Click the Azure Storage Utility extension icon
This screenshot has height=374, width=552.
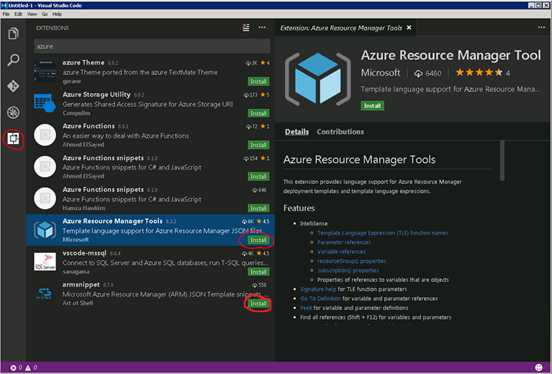pyautogui.click(x=45, y=102)
